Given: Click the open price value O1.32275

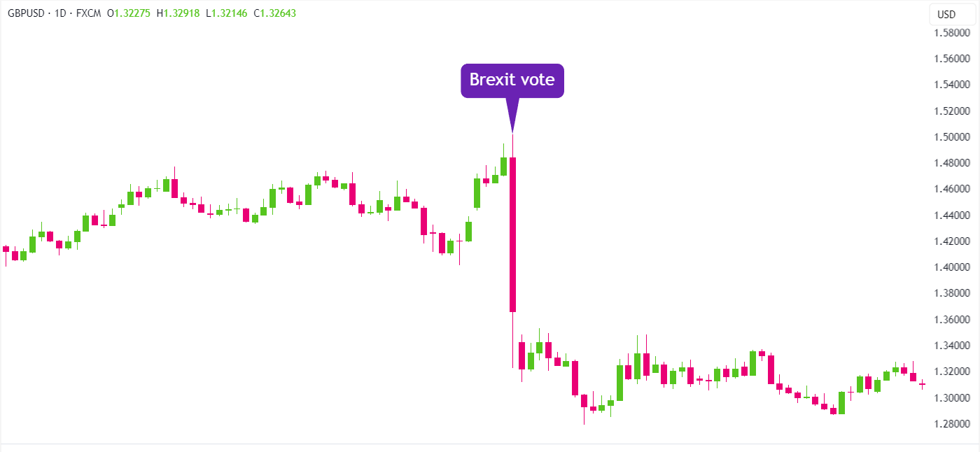Looking at the screenshot, I should (x=131, y=13).
